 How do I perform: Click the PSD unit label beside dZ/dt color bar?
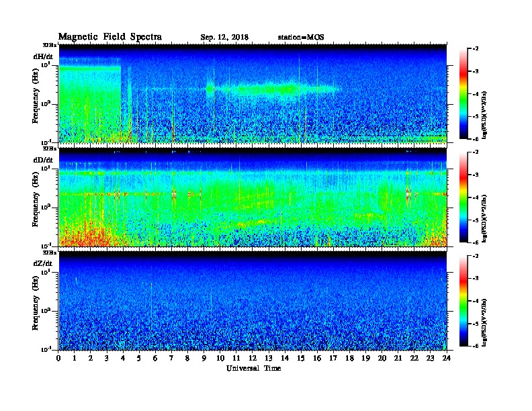pyautogui.click(x=484, y=322)
